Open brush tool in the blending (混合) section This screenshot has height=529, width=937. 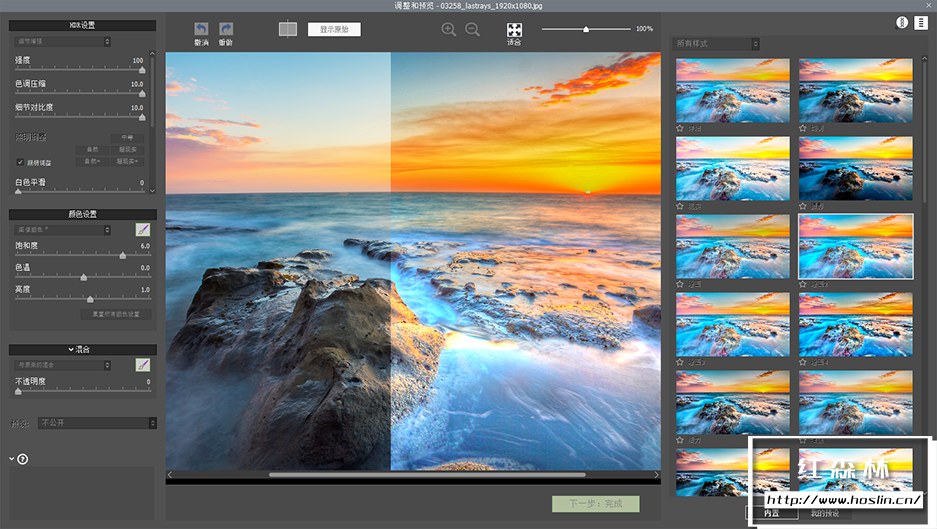[x=143, y=365]
